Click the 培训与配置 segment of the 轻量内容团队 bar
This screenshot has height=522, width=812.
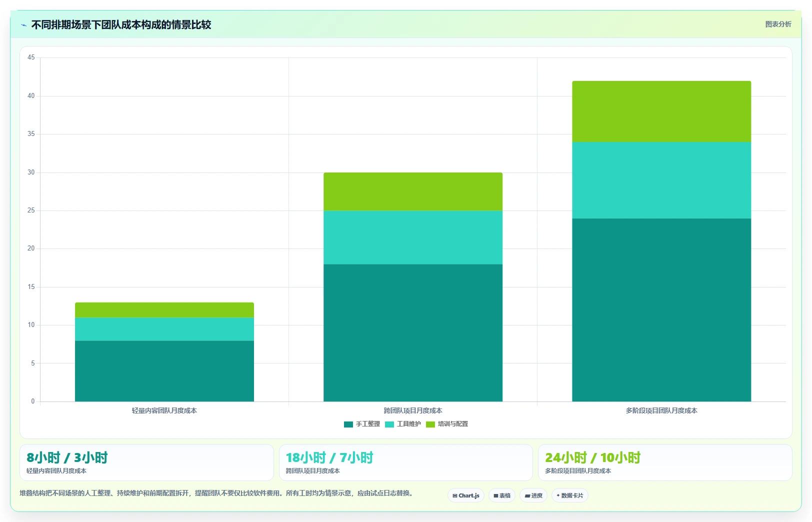[x=164, y=310]
